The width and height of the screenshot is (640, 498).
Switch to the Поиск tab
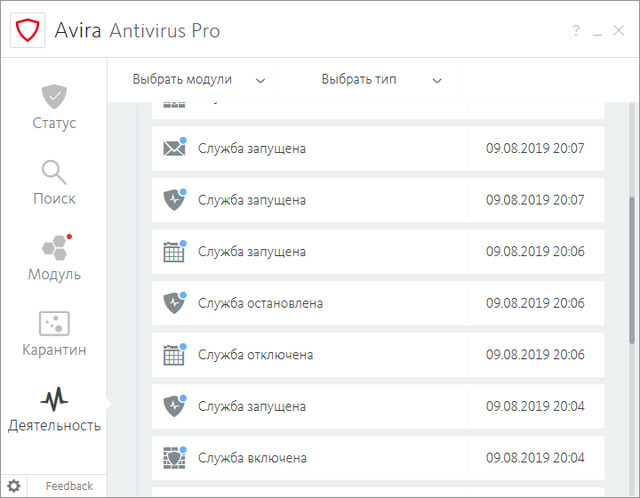[54, 182]
